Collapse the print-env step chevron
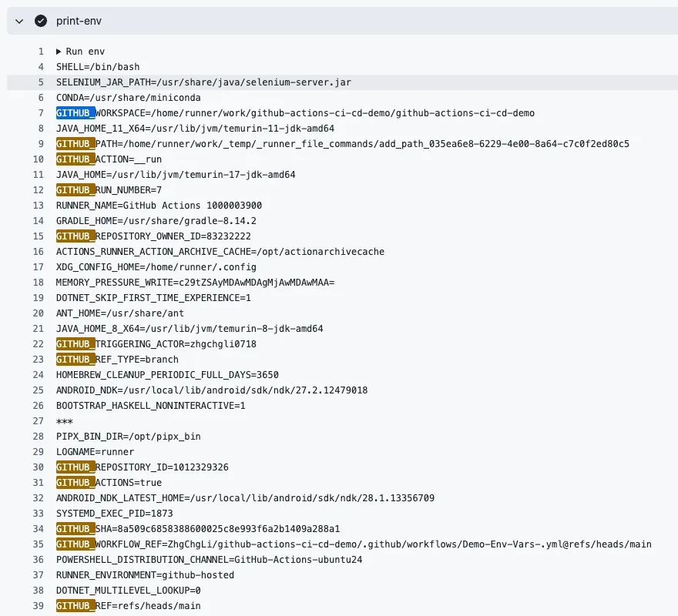The image size is (678, 616). [x=19, y=21]
